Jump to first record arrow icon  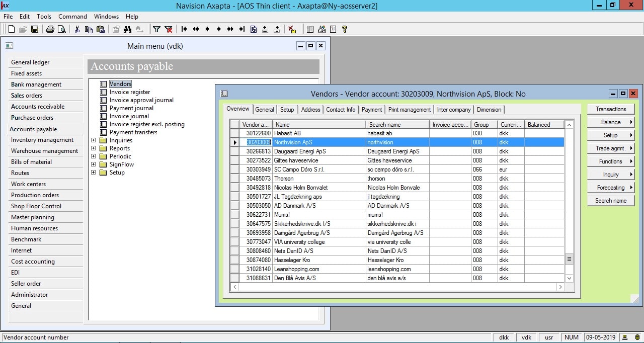point(184,29)
